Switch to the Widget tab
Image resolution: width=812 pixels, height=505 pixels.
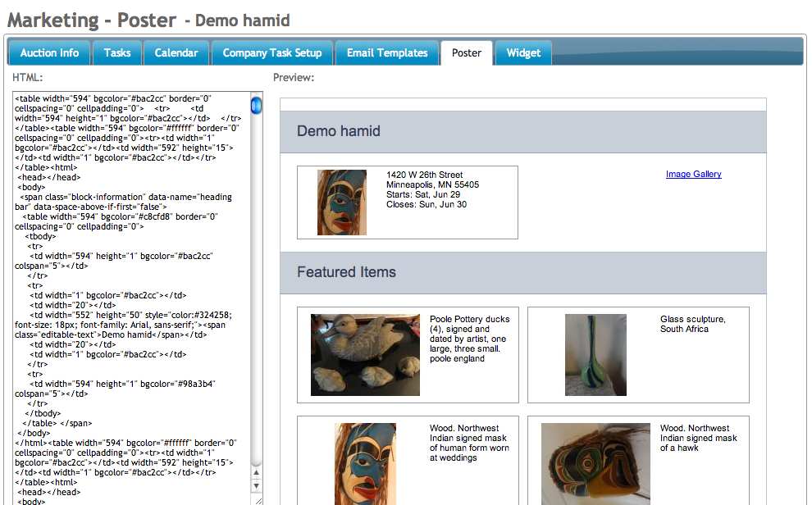click(523, 52)
